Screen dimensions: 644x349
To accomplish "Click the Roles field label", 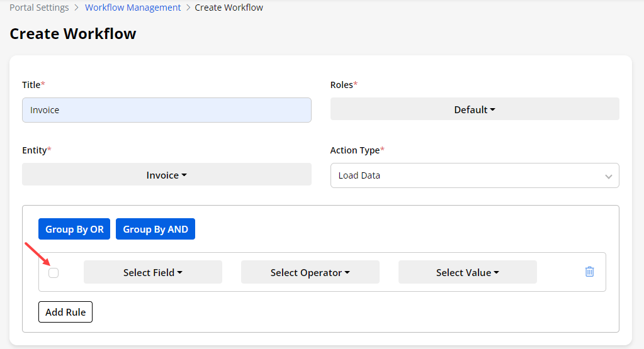I will point(342,84).
